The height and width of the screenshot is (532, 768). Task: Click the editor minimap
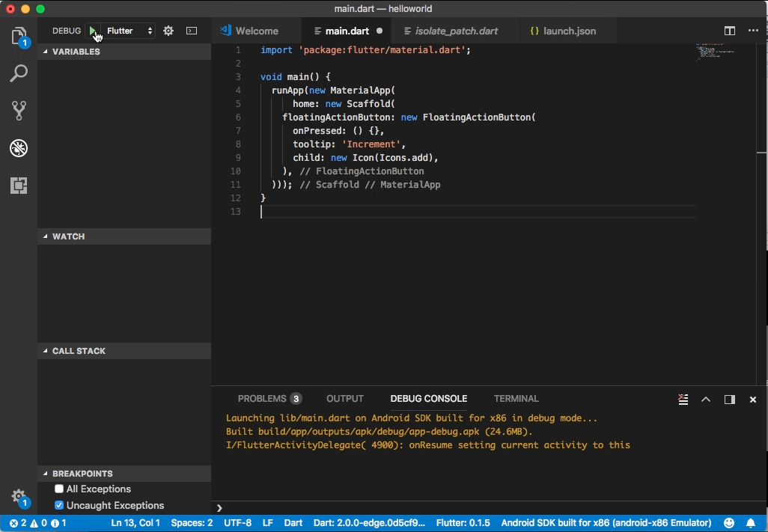[715, 52]
